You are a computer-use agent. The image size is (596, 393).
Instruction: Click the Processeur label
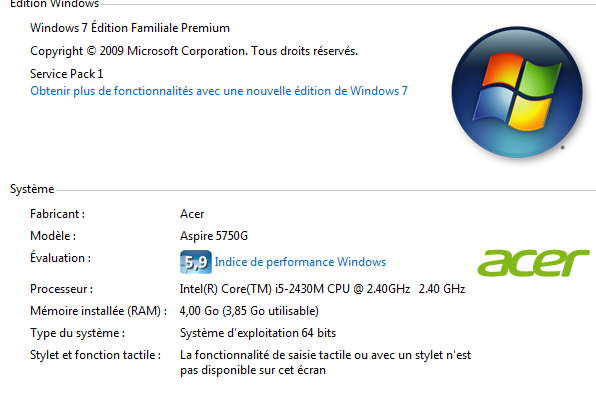pyautogui.click(x=62, y=289)
